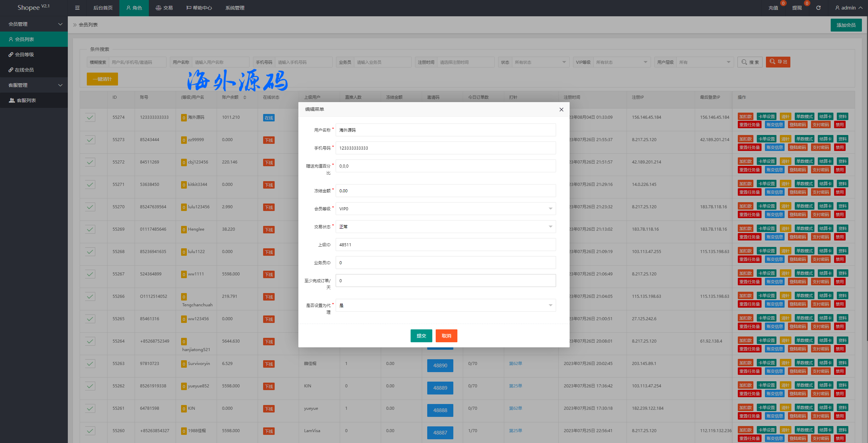
Task: Click the orange export button
Action: [x=778, y=62]
